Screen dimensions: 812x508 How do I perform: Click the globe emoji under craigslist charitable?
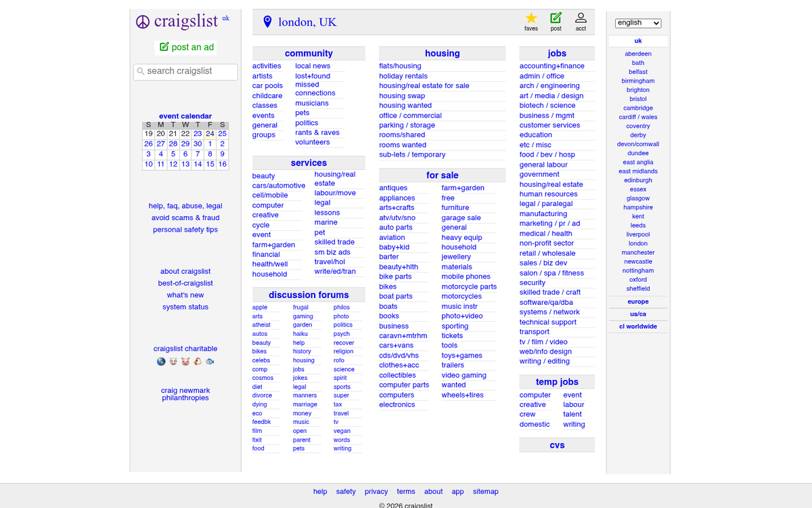pyautogui.click(x=161, y=361)
